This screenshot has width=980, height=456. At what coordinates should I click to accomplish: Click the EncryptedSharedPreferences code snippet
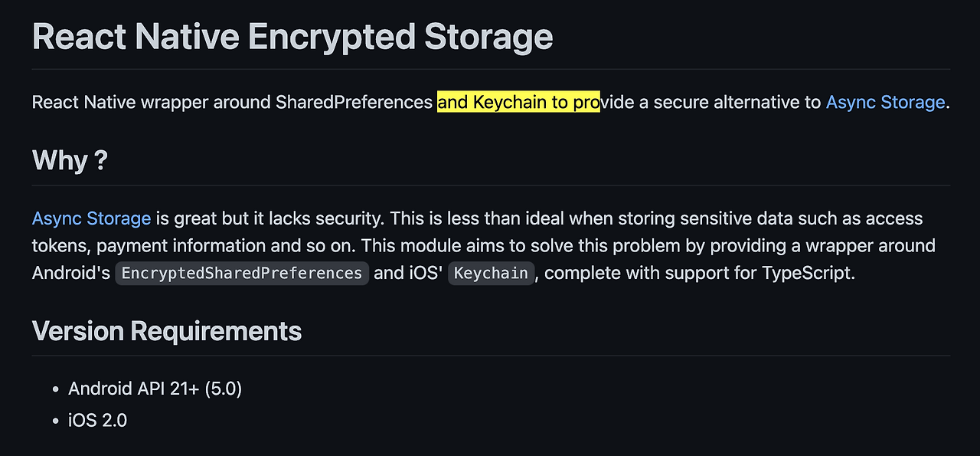(242, 274)
